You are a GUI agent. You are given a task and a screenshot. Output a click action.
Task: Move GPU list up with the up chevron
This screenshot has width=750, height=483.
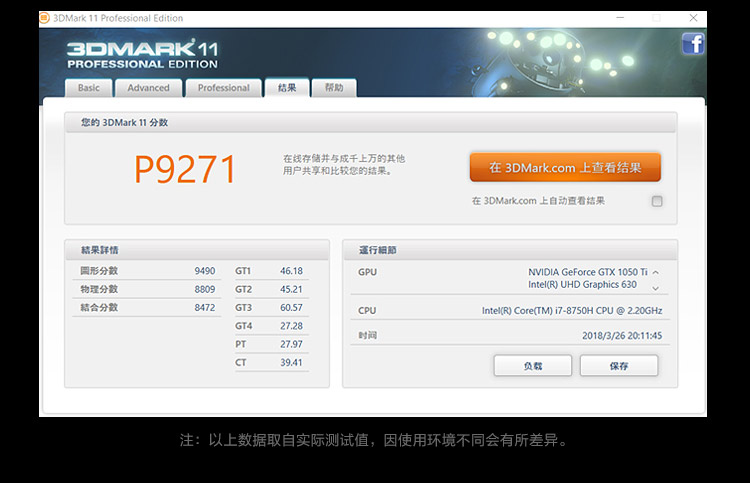656,272
